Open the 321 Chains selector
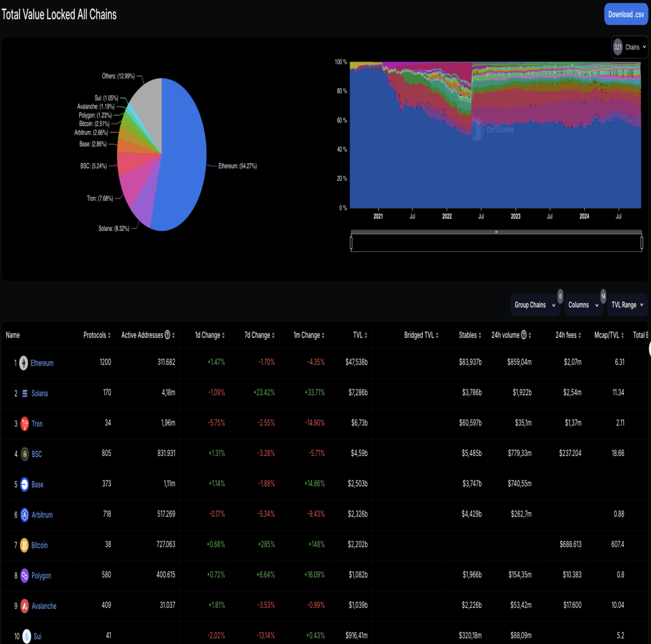 pos(630,47)
